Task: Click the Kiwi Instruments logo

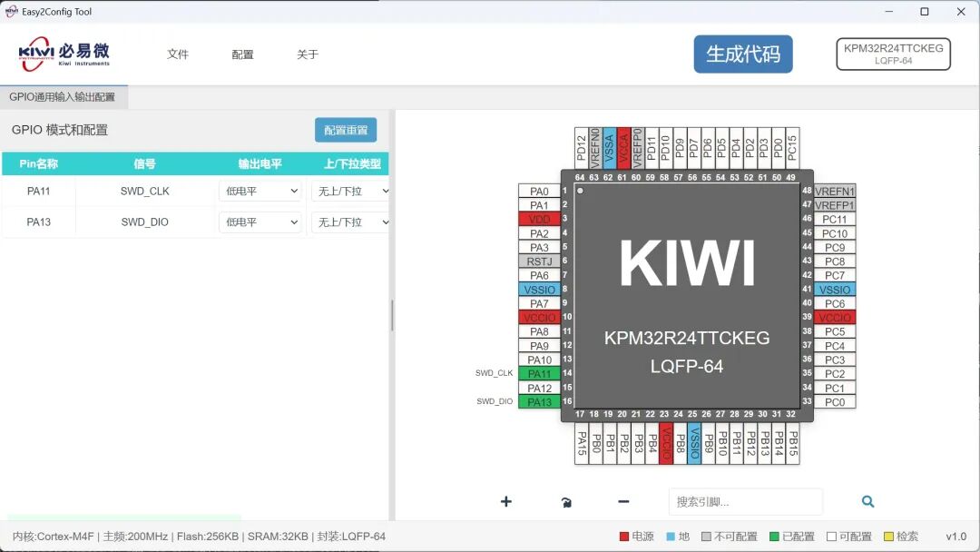Action: pos(64,54)
